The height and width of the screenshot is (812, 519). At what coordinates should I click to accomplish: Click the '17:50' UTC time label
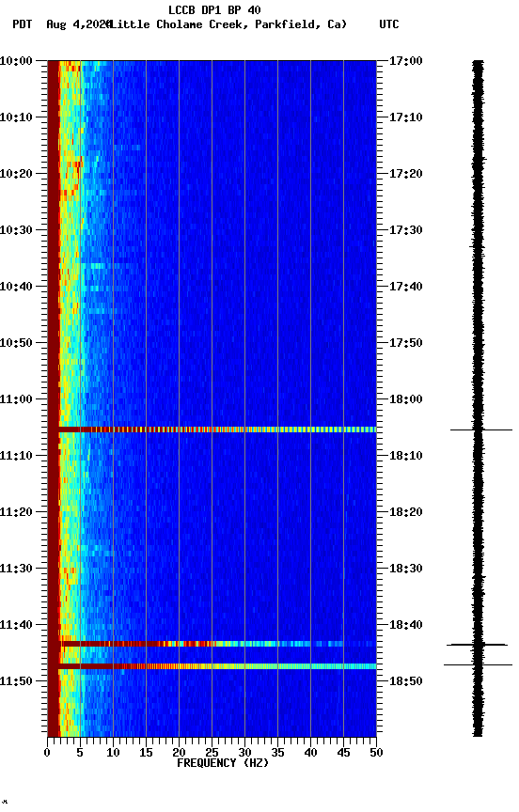pos(406,343)
